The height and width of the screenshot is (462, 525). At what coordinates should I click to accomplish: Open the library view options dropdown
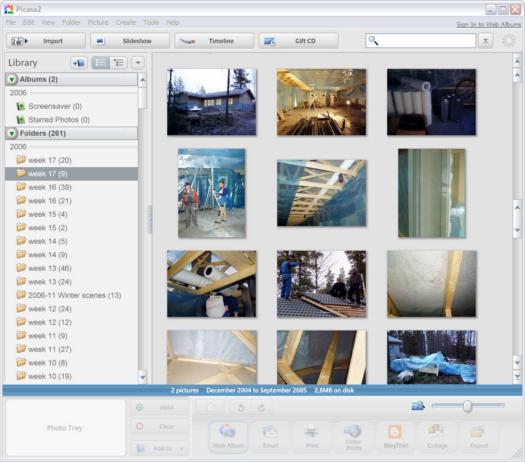138,63
